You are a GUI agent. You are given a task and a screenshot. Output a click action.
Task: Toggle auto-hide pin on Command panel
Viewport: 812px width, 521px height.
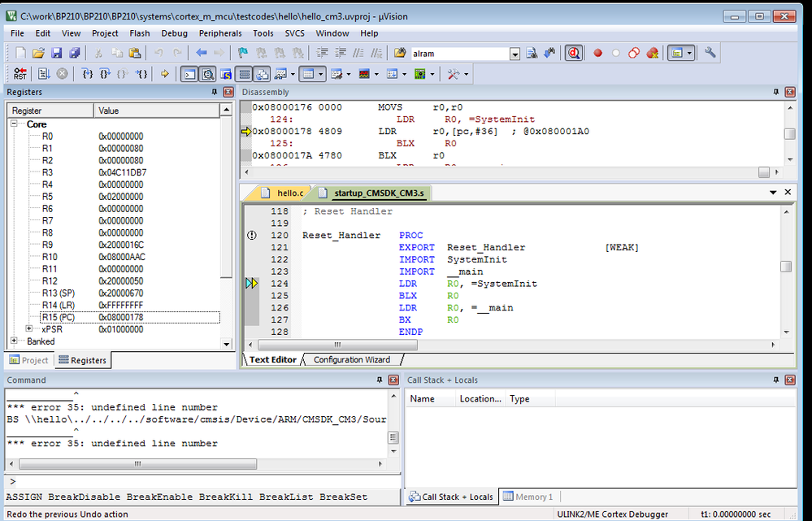click(380, 380)
